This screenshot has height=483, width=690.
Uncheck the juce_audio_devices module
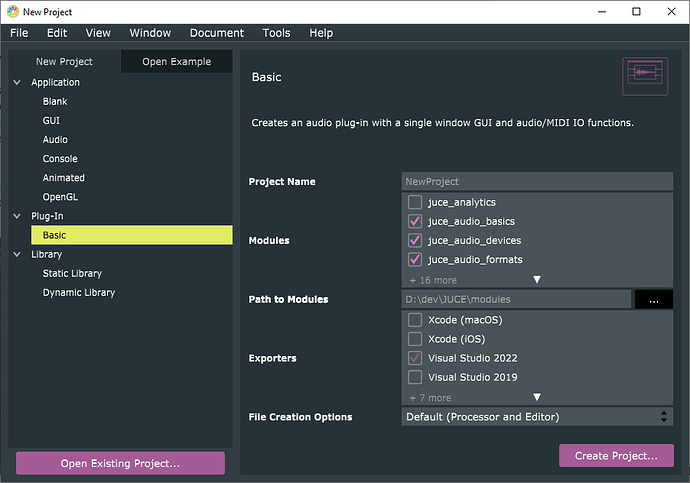pyautogui.click(x=415, y=241)
